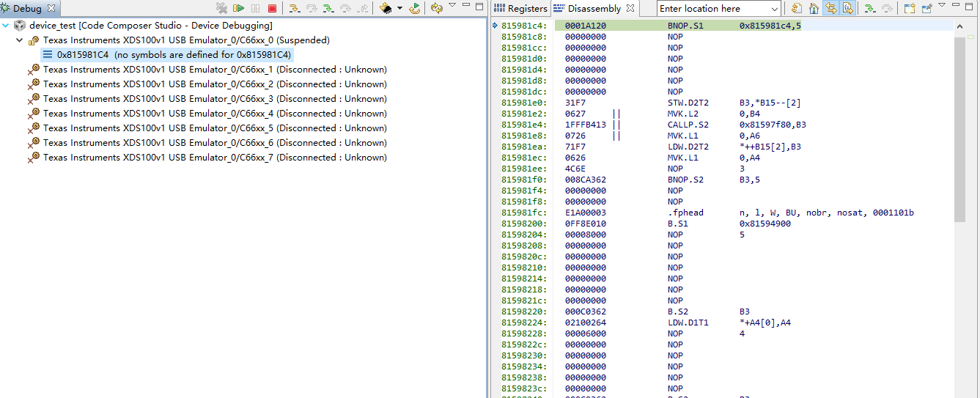Close the Debug tab
This screenshot has height=398, width=980.
coord(51,9)
